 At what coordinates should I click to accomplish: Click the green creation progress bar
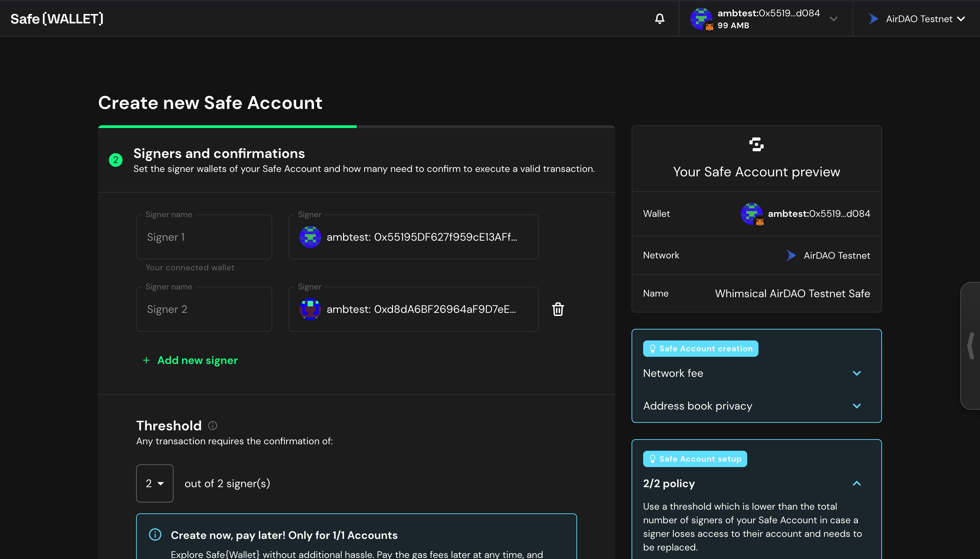[x=227, y=126]
